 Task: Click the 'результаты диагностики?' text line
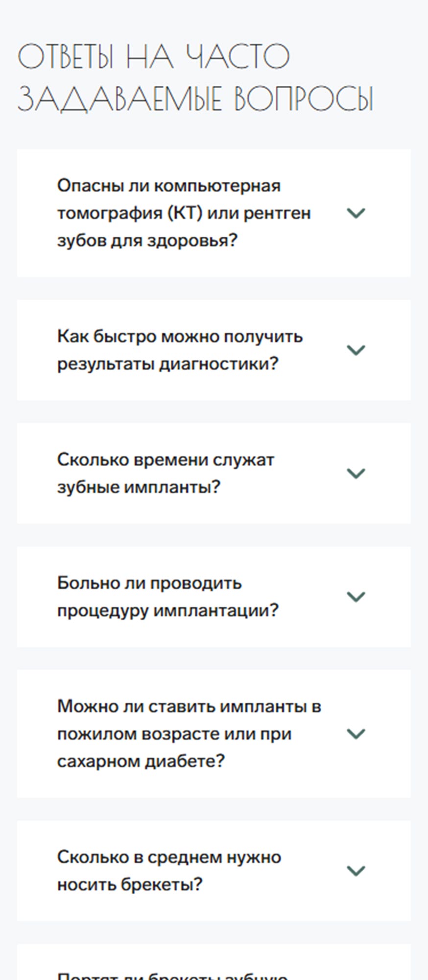167,364
